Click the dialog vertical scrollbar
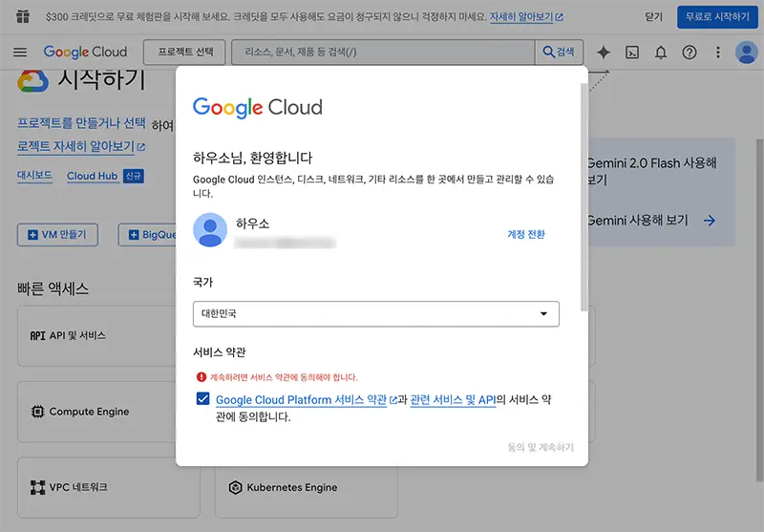This screenshot has height=532, width=764. point(584,197)
